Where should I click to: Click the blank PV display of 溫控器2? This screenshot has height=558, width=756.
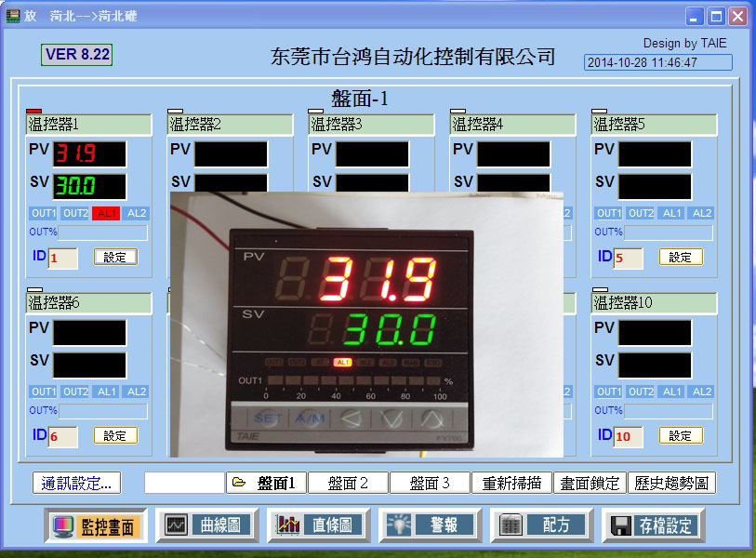click(231, 153)
